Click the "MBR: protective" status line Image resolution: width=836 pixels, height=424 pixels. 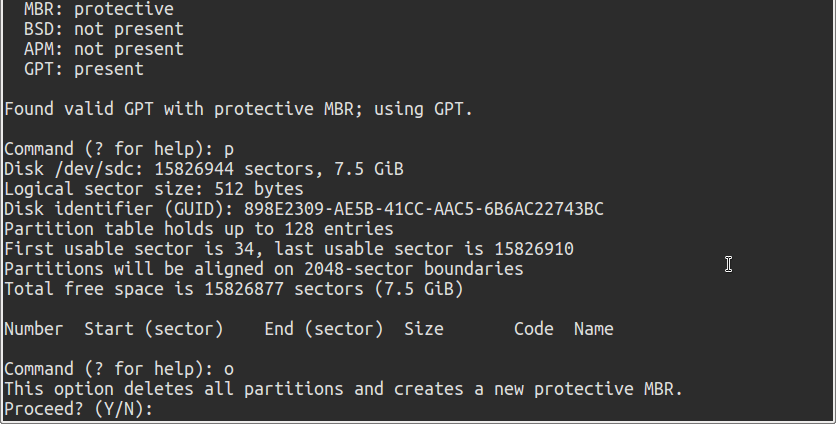pyautogui.click(x=98, y=9)
